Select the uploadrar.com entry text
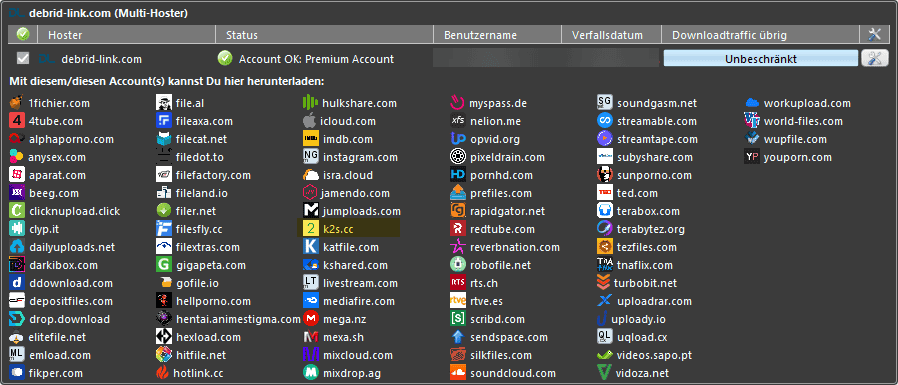The width and height of the screenshot is (898, 385). coord(655,301)
